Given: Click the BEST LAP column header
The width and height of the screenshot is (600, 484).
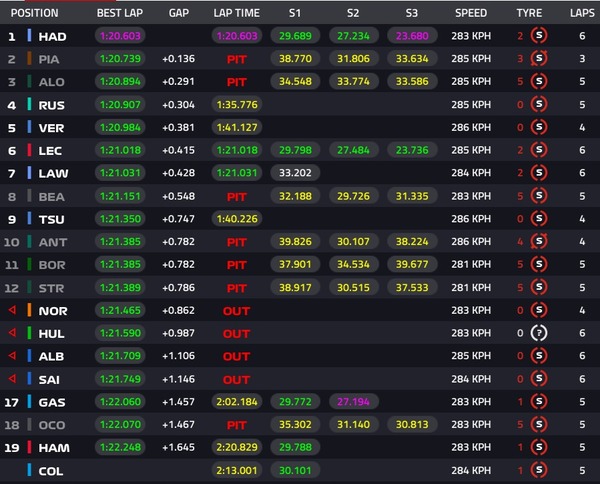Looking at the screenshot, I should point(120,13).
